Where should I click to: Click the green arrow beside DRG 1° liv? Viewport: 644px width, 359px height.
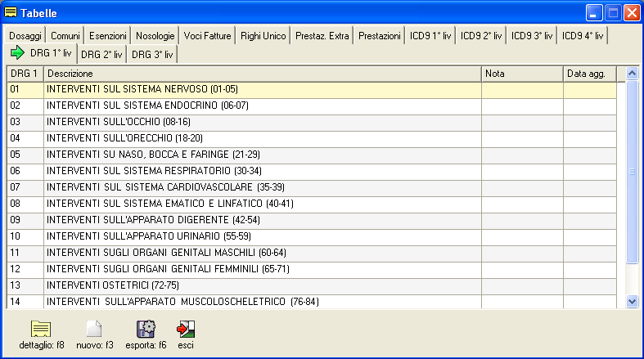[x=17, y=53]
